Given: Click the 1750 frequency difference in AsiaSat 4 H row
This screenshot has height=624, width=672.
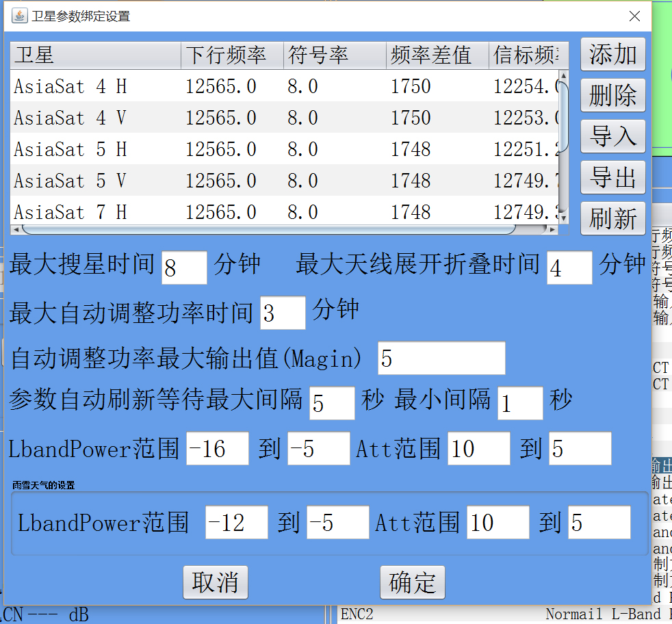Looking at the screenshot, I should 411,86.
